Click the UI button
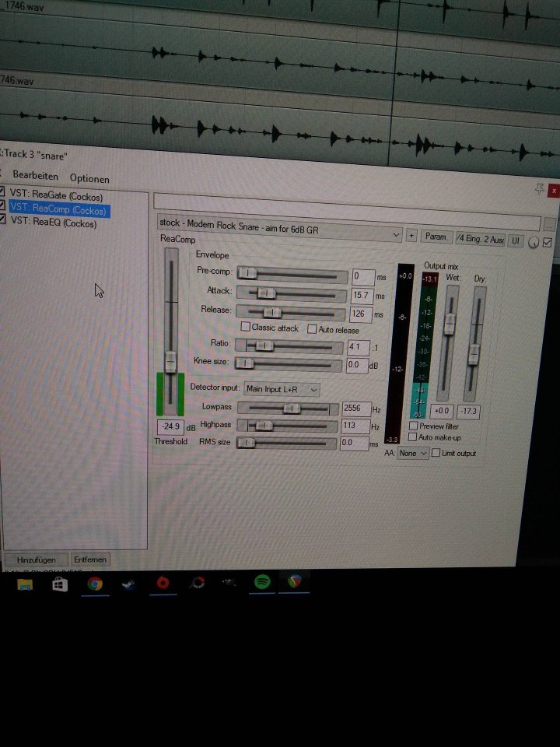 [x=515, y=240]
